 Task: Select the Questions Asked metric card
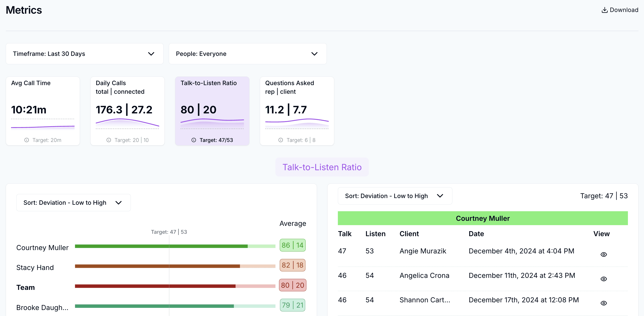297,111
